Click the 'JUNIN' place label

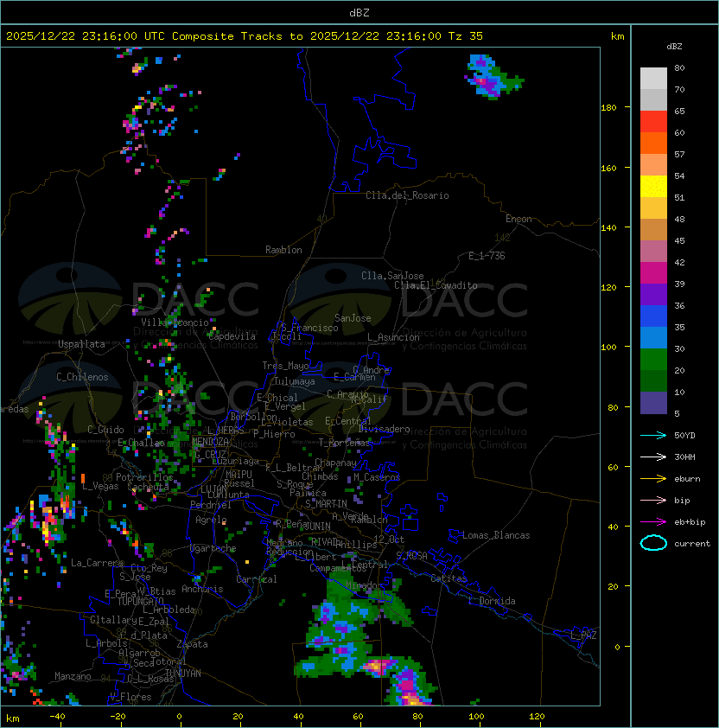click(317, 526)
